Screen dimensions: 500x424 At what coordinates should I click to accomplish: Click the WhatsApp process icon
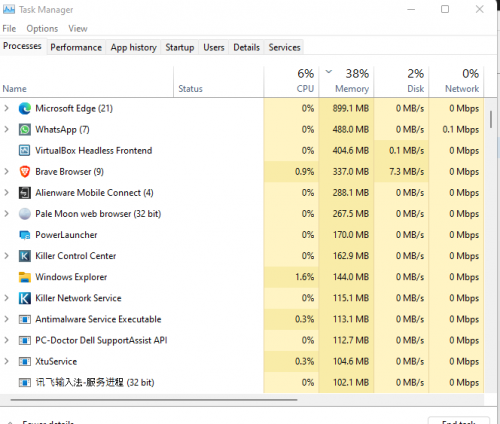point(25,130)
